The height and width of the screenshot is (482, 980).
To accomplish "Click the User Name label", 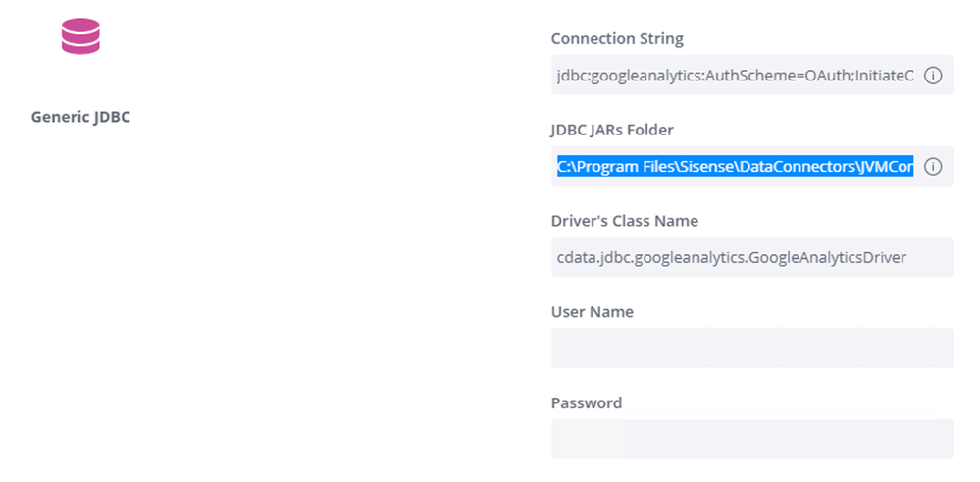I will [592, 312].
